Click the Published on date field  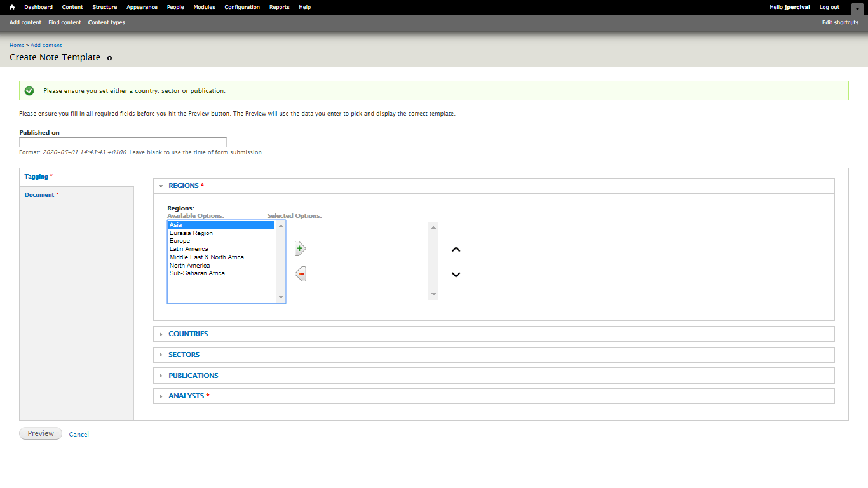[x=123, y=142]
